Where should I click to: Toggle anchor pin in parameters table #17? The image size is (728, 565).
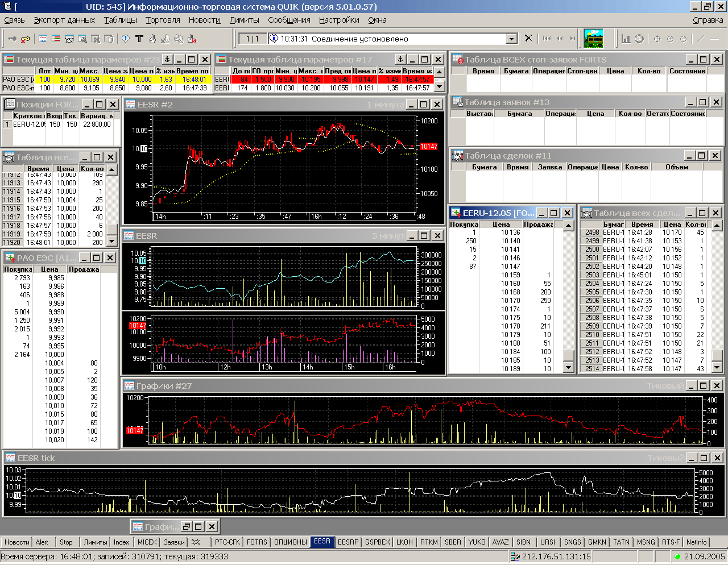[x=400, y=59]
